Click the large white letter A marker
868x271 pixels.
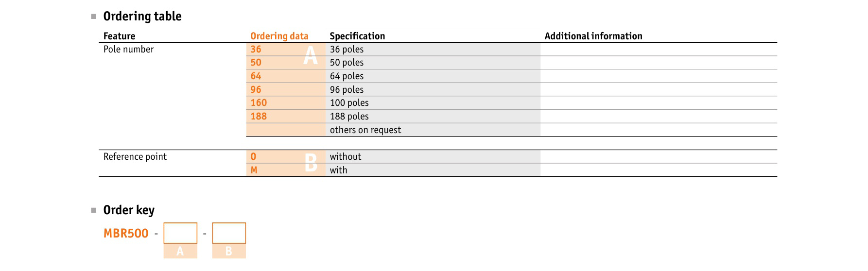[x=311, y=55]
